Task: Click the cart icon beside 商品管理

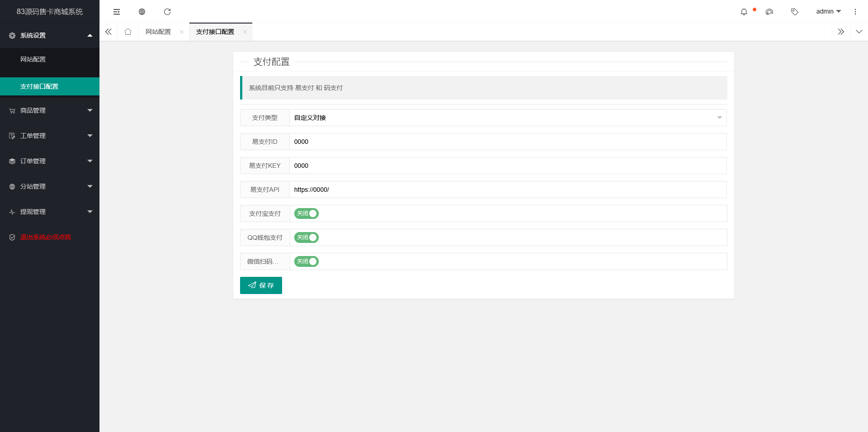Action: pyautogui.click(x=12, y=110)
